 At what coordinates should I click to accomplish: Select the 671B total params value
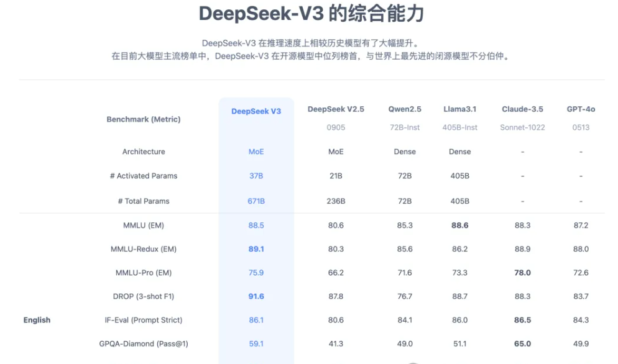(x=256, y=201)
